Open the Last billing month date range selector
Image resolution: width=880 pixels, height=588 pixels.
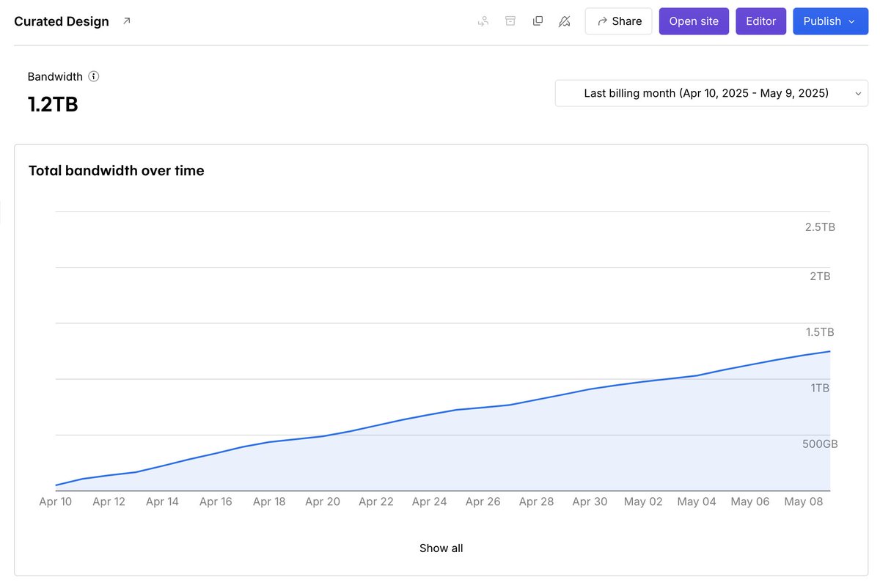[x=711, y=93]
